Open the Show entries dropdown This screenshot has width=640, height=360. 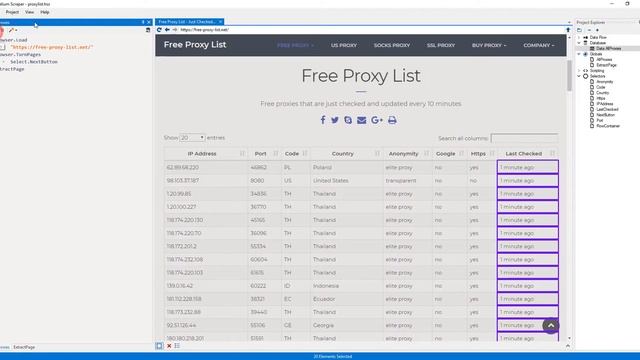192,138
